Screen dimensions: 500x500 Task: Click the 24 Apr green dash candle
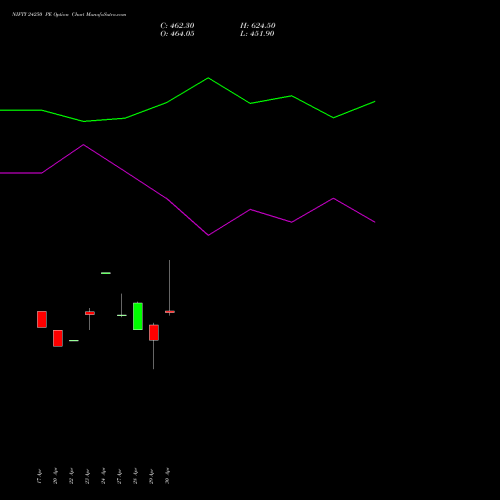(106, 273)
